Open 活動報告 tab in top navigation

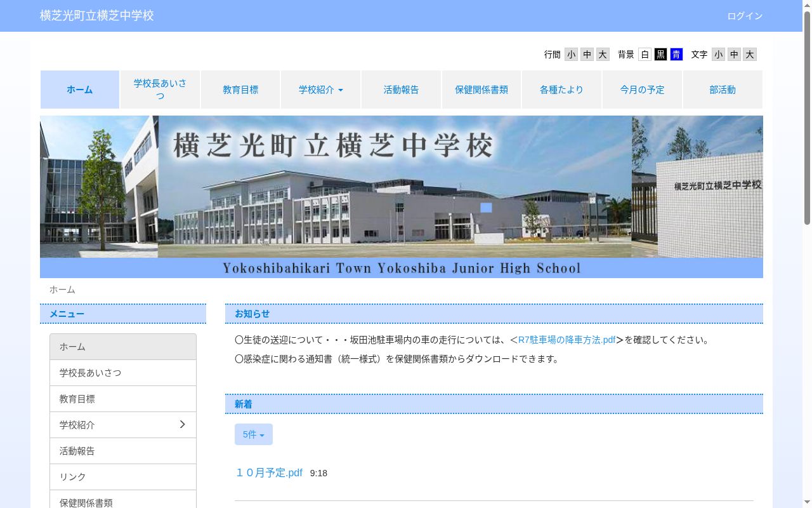point(401,90)
